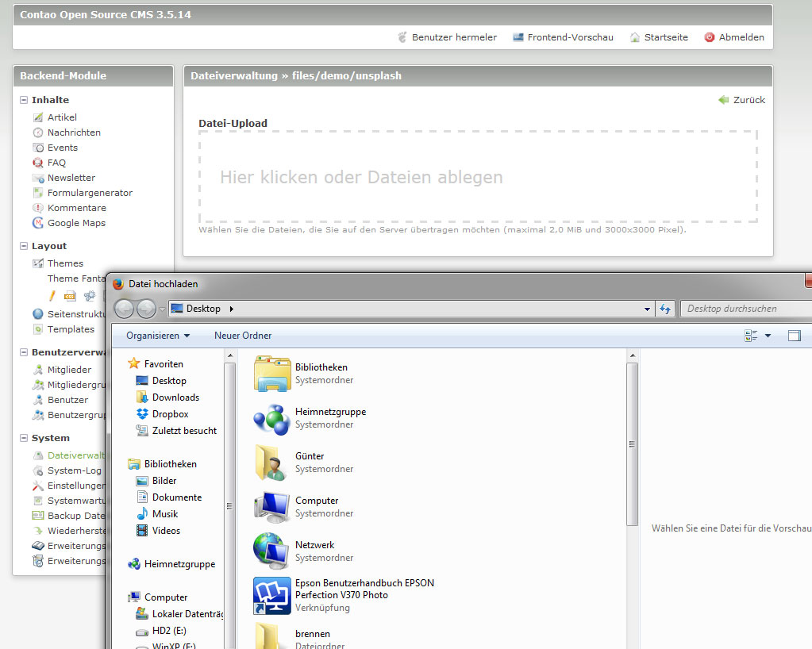812x649 pixels.
Task: Click the FAQ module icon
Action: (38, 163)
